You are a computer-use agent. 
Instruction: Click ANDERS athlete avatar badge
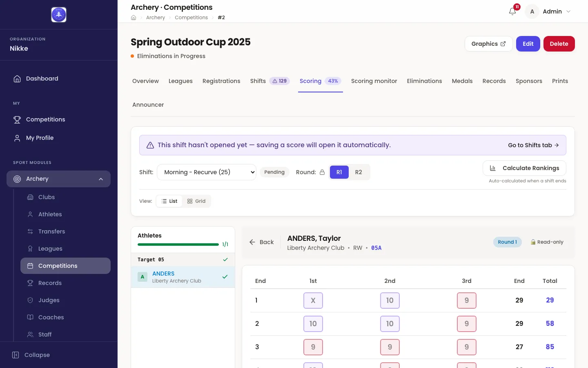pos(143,277)
